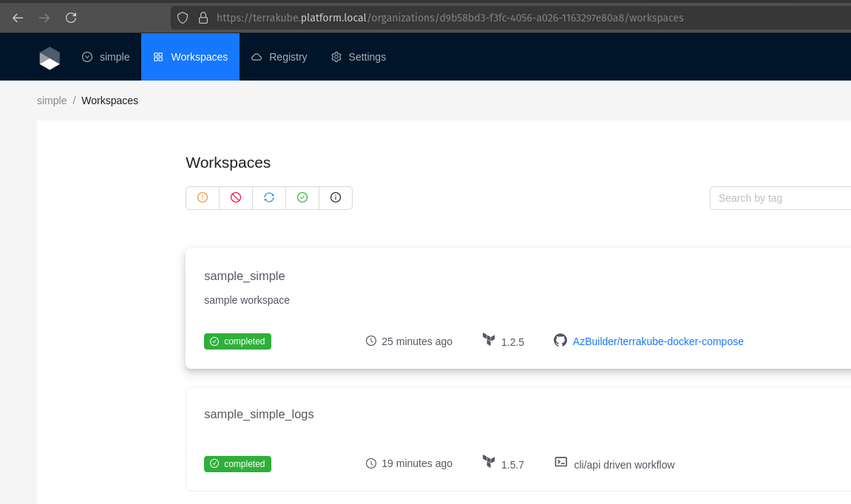
Task: Open the AzBuilder/terrakube-docker-compose repository link
Action: [x=658, y=341]
